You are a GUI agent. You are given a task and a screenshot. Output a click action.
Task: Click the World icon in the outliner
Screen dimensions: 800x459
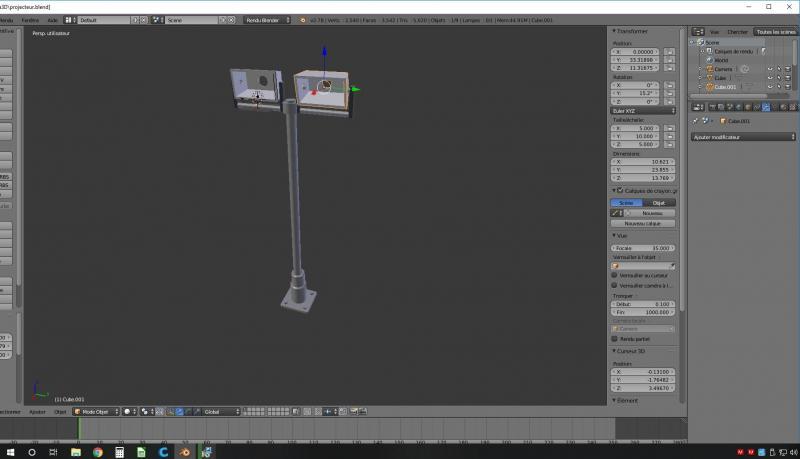coord(709,60)
